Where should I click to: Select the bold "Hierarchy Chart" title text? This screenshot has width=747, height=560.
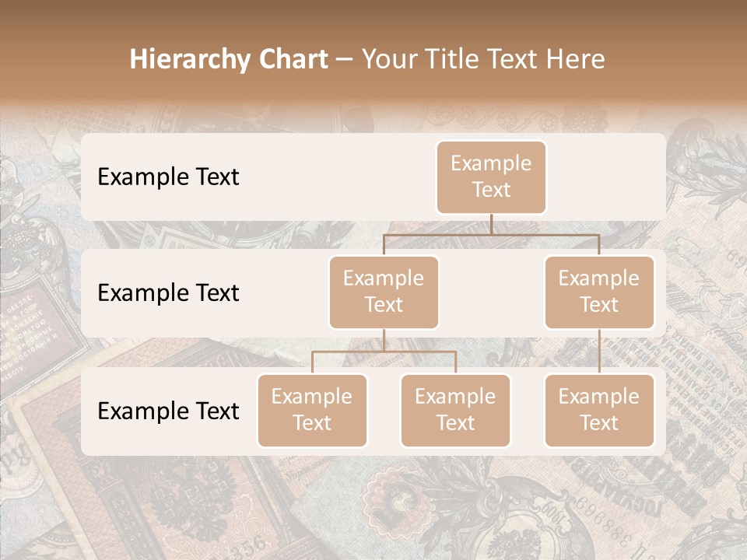click(x=229, y=59)
